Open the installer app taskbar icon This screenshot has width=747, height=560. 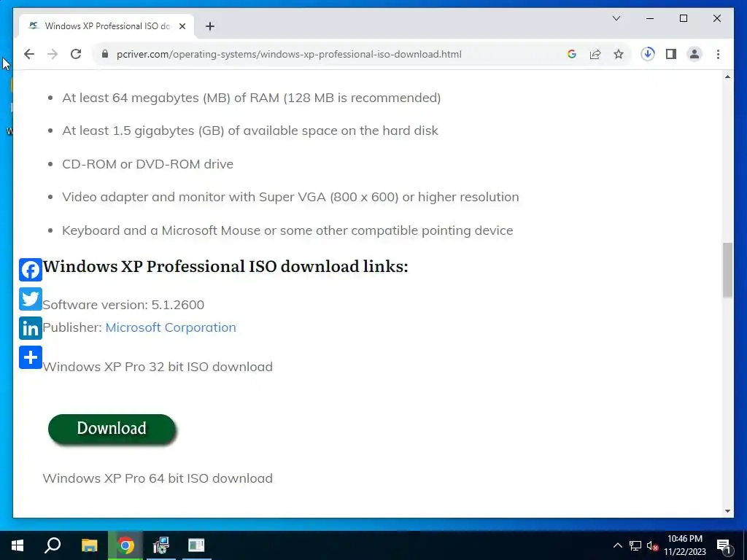point(161,545)
